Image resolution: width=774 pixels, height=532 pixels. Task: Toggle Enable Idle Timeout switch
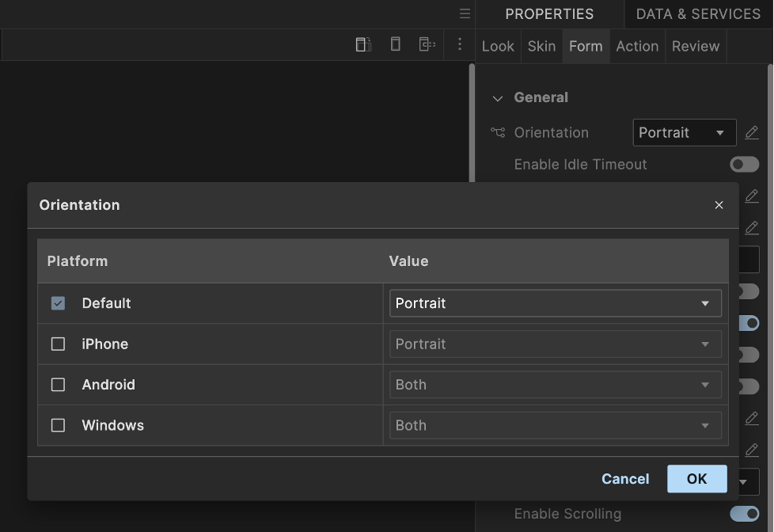744,165
